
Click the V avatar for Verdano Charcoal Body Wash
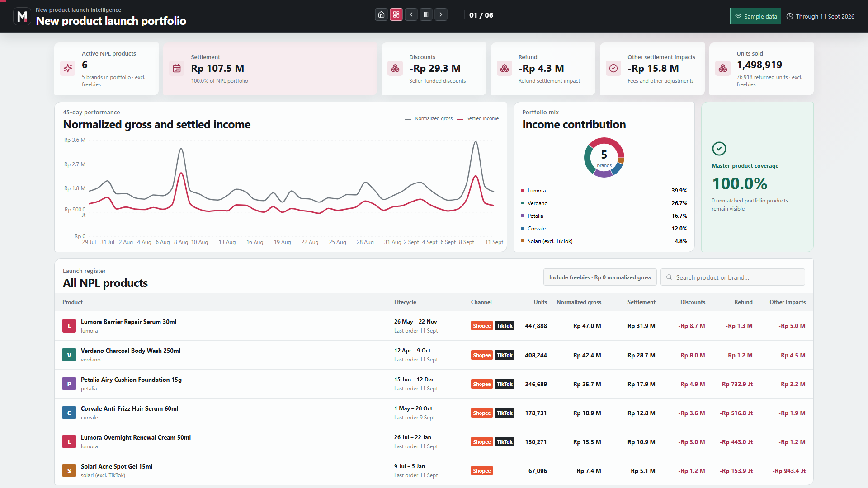coord(69,355)
